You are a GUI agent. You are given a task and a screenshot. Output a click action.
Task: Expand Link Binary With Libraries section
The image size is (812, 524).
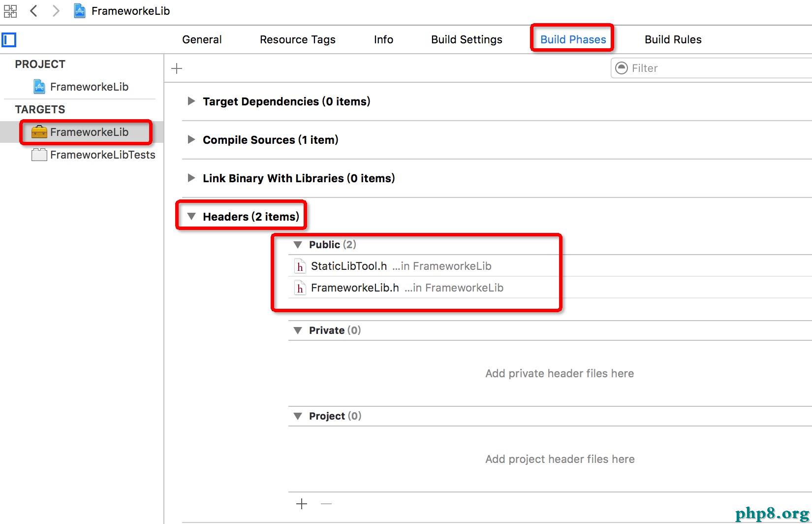(x=191, y=178)
